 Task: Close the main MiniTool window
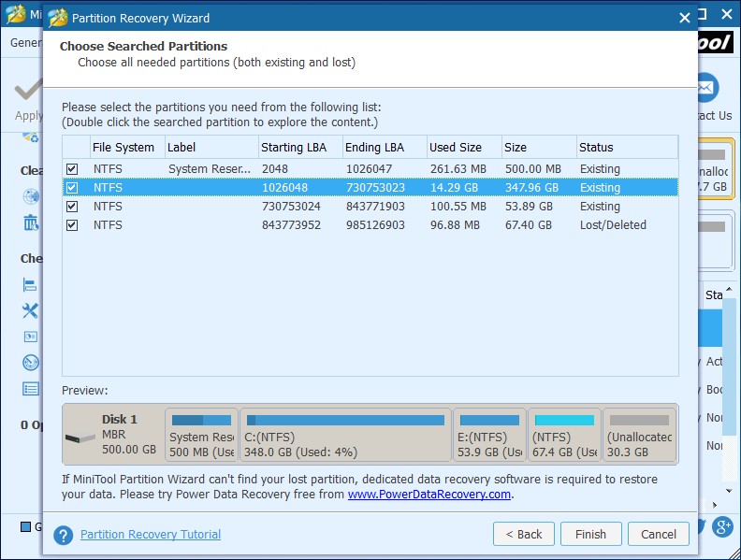(x=727, y=14)
